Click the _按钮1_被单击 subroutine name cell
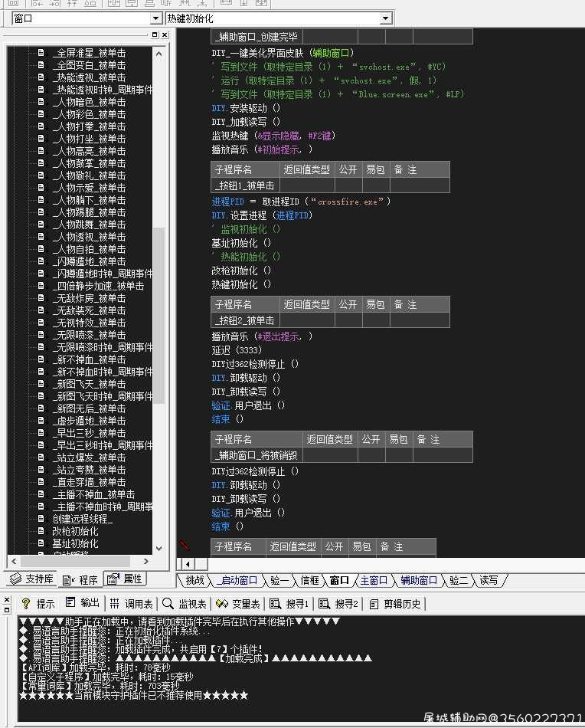 246,185
